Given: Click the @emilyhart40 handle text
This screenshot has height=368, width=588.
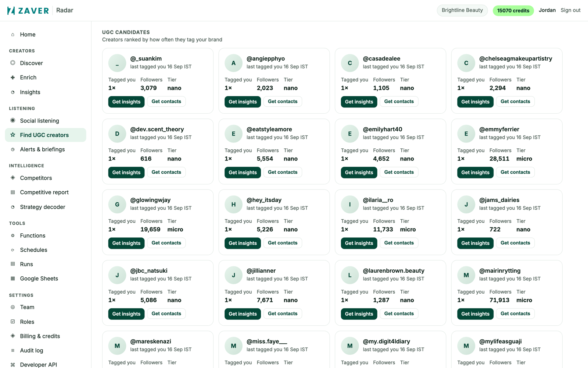Looking at the screenshot, I should [x=383, y=130].
